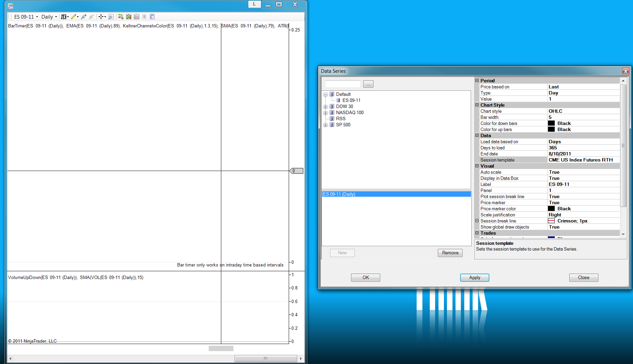Click the Apply button
The width and height of the screenshot is (633, 364).
475,277
